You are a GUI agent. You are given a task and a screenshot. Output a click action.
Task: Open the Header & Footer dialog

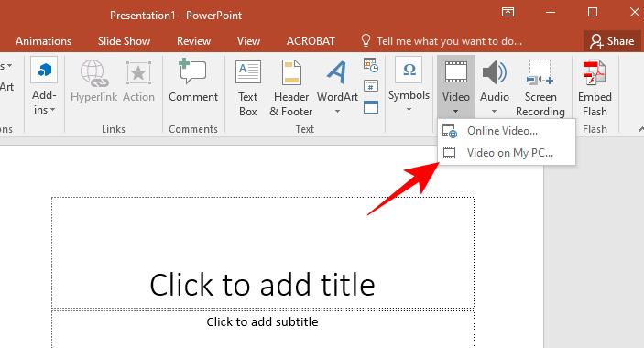coord(291,89)
